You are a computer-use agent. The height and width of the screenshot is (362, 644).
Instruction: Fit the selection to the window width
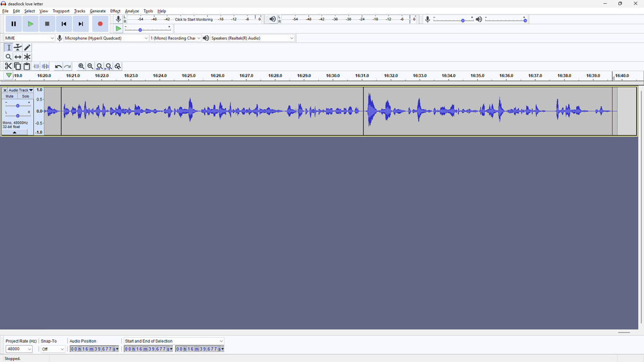(x=99, y=67)
